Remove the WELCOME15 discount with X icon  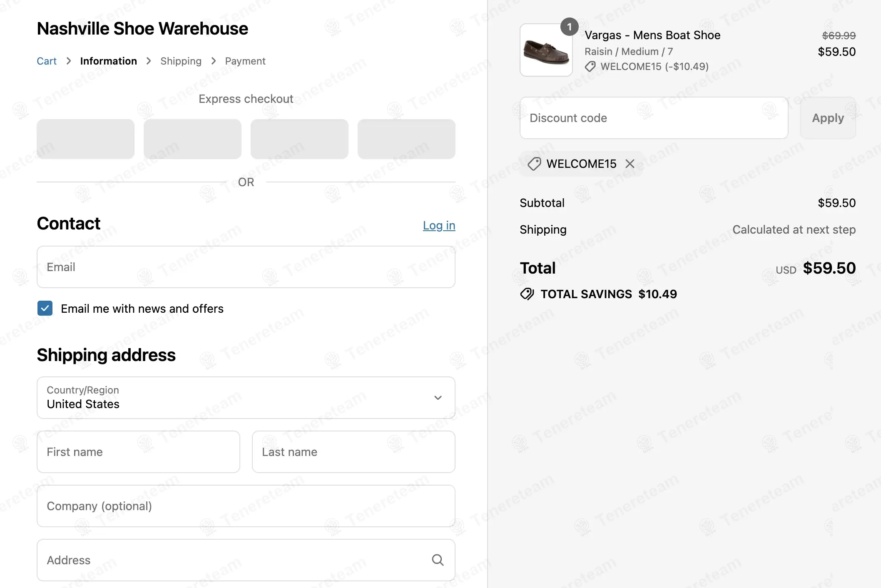pos(630,164)
